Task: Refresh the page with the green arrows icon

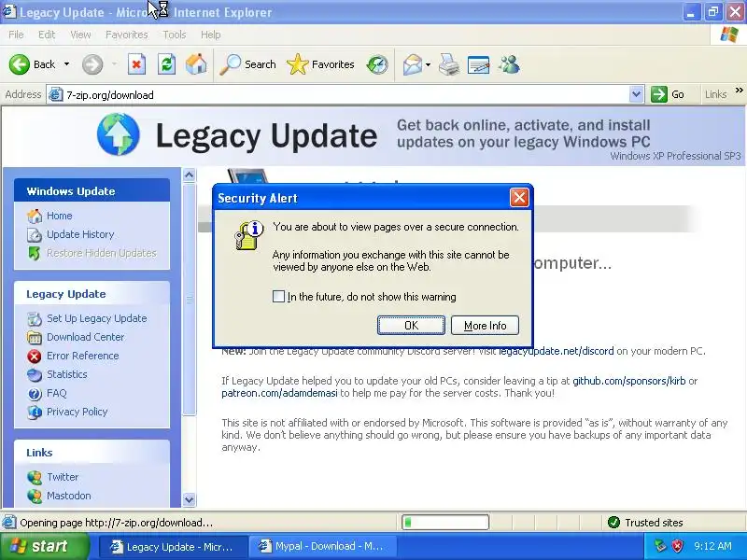Action: click(x=167, y=64)
